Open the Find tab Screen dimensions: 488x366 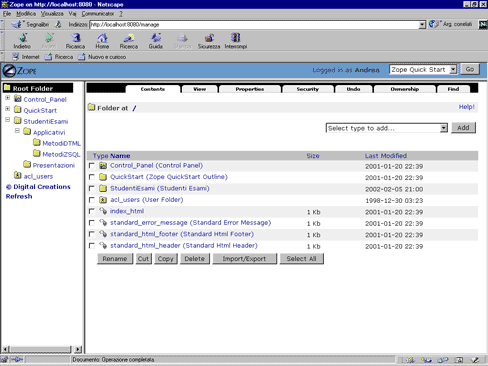pos(453,89)
